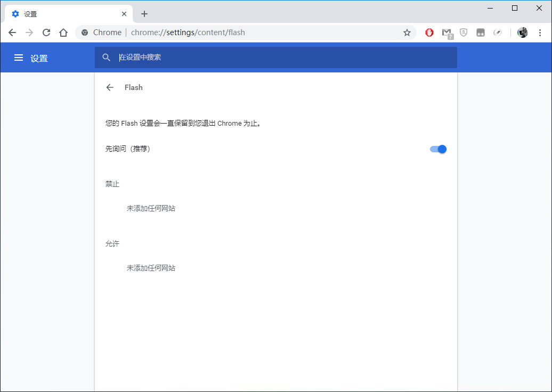552x392 pixels.
Task: Open a new browser tab
Action: pos(144,13)
